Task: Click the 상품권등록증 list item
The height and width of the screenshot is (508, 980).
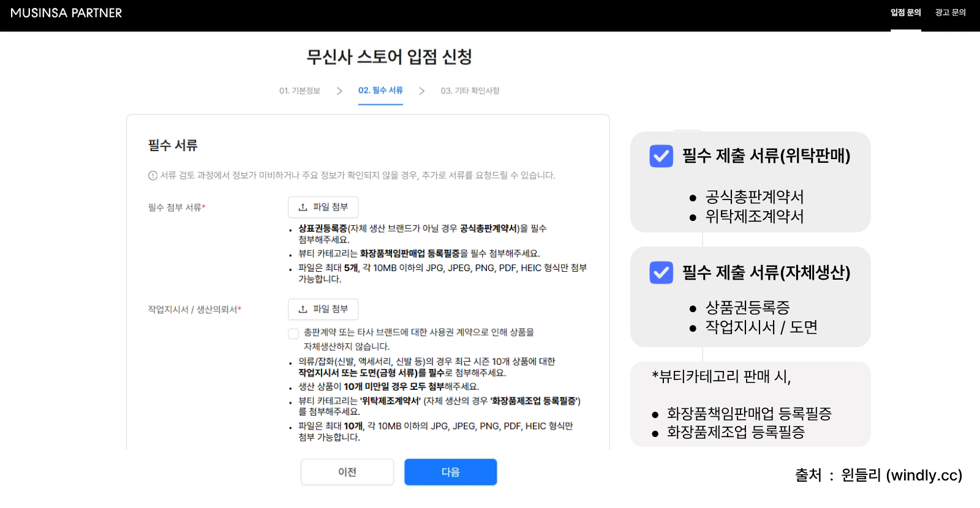Action: click(x=747, y=307)
